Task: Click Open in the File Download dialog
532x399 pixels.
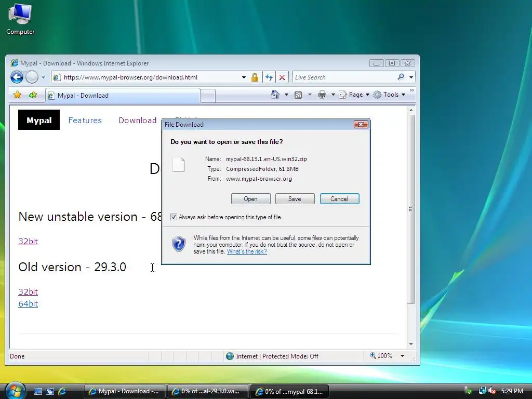Action: coord(251,199)
